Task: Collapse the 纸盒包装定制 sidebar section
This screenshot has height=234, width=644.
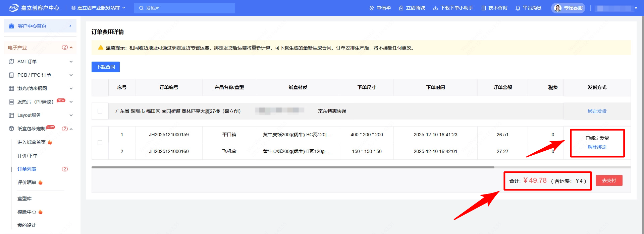Action: [x=71, y=129]
